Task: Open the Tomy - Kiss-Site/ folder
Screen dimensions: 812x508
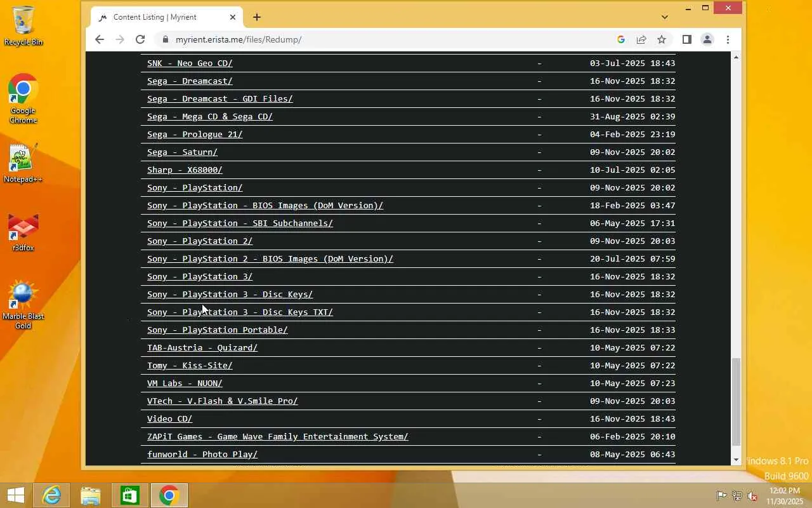Action: (x=190, y=366)
